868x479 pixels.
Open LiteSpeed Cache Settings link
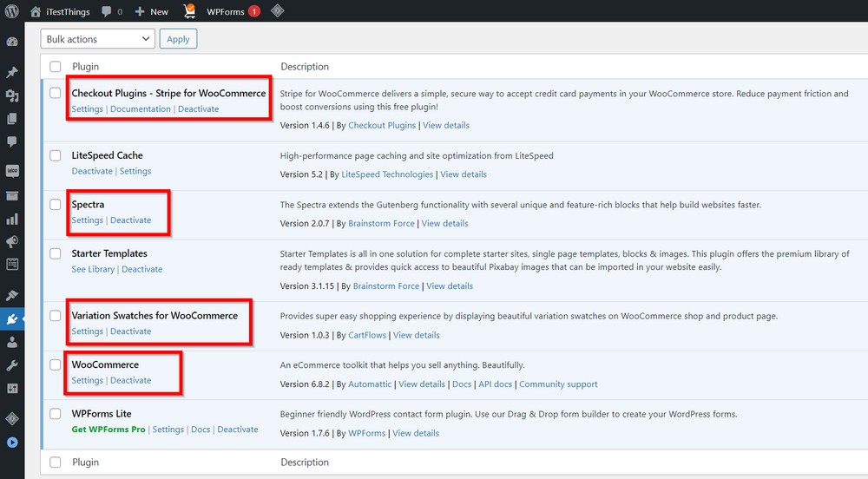pyautogui.click(x=135, y=172)
